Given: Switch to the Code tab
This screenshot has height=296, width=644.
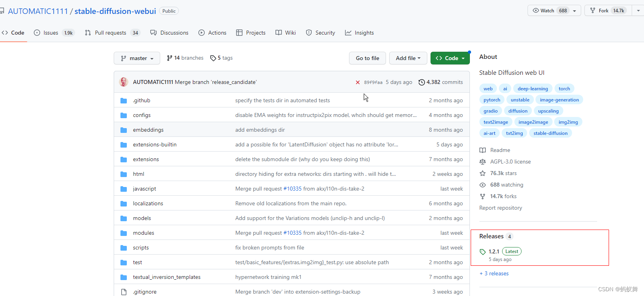Looking at the screenshot, I should [13, 33].
